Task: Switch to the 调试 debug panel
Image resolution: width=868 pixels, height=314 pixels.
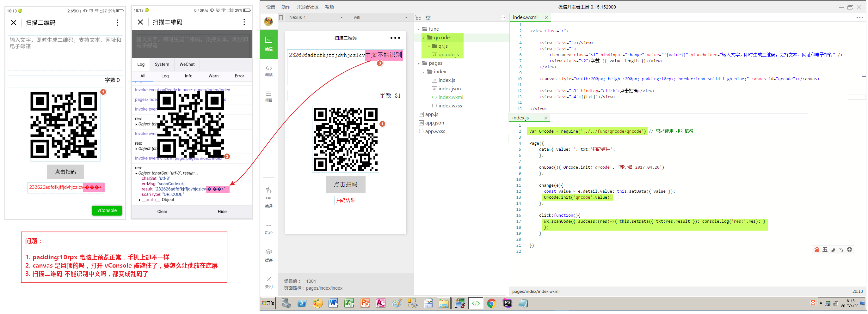Action: [x=268, y=71]
